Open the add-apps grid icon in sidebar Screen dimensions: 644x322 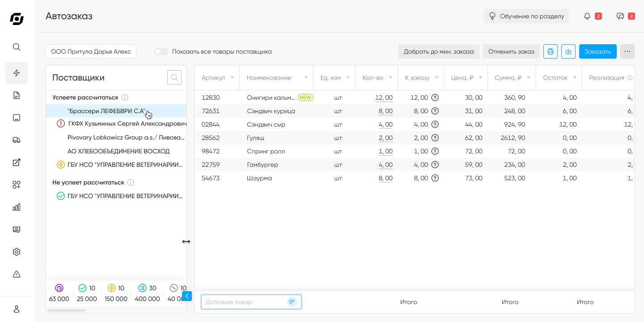click(x=17, y=185)
